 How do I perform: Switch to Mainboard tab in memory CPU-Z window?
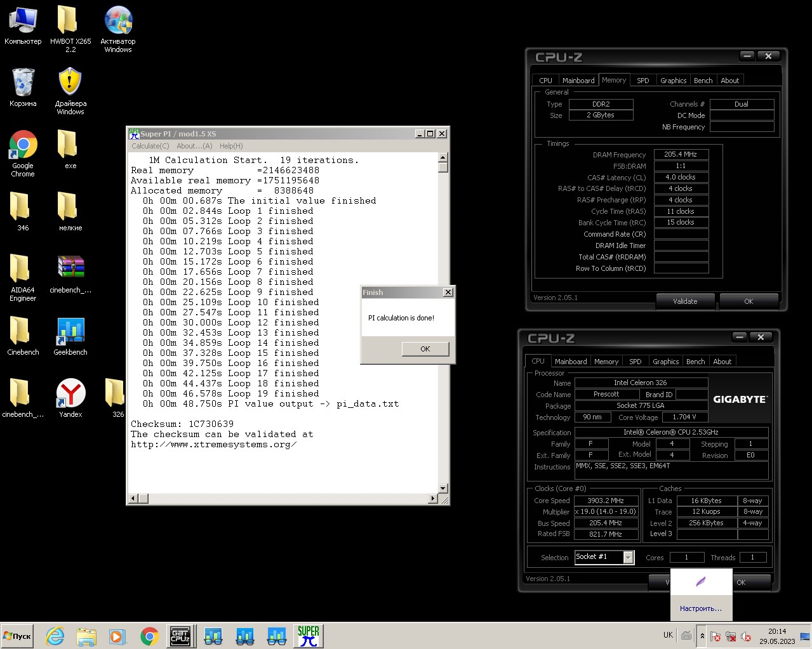tap(578, 81)
